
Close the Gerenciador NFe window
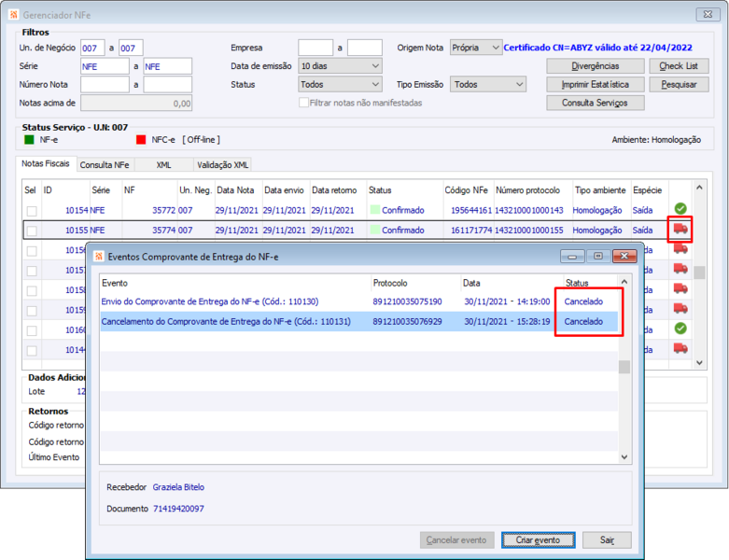click(x=708, y=14)
